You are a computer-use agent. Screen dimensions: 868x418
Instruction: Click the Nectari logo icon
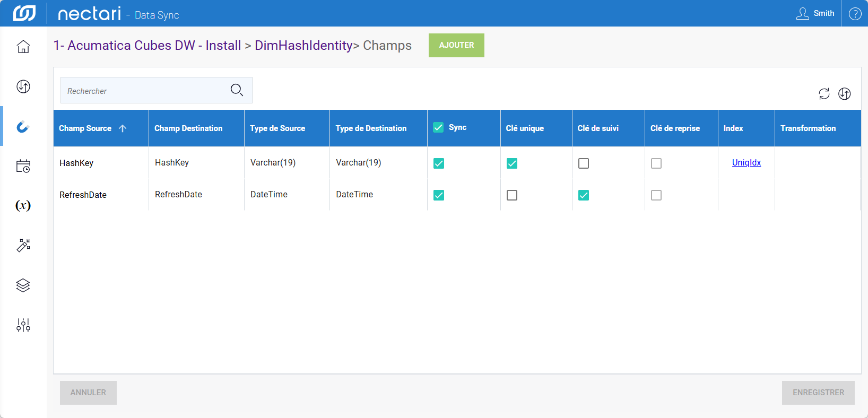point(24,13)
